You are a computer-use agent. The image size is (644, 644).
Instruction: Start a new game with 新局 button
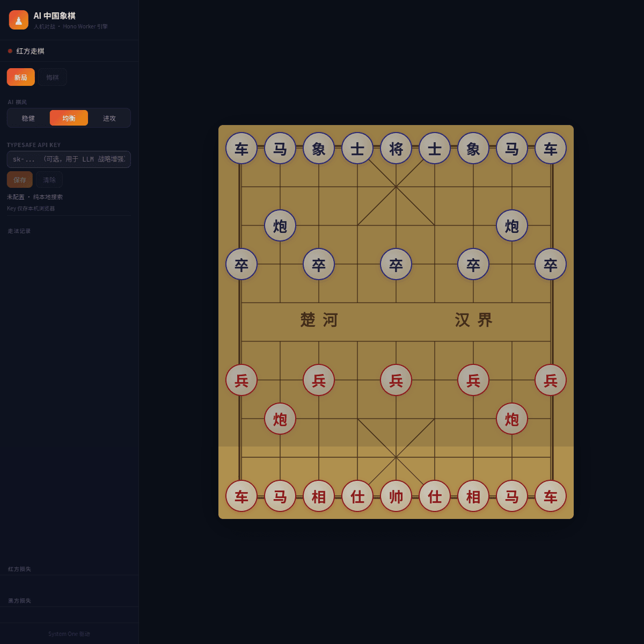[x=21, y=77]
